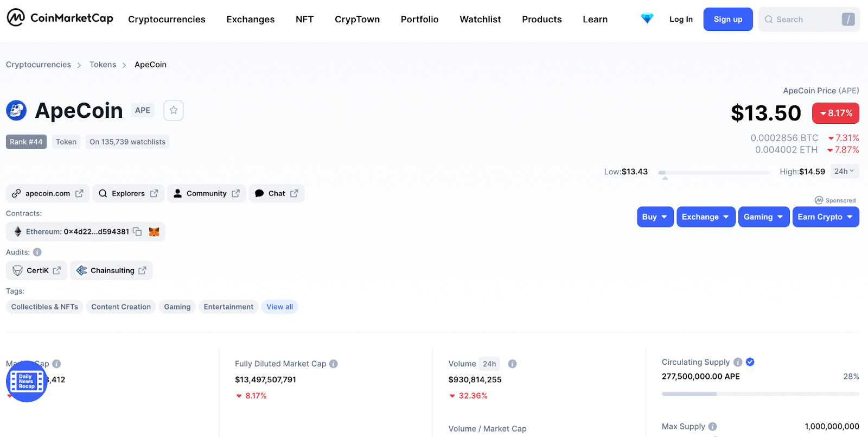Select the Content Creation tag

click(x=121, y=307)
